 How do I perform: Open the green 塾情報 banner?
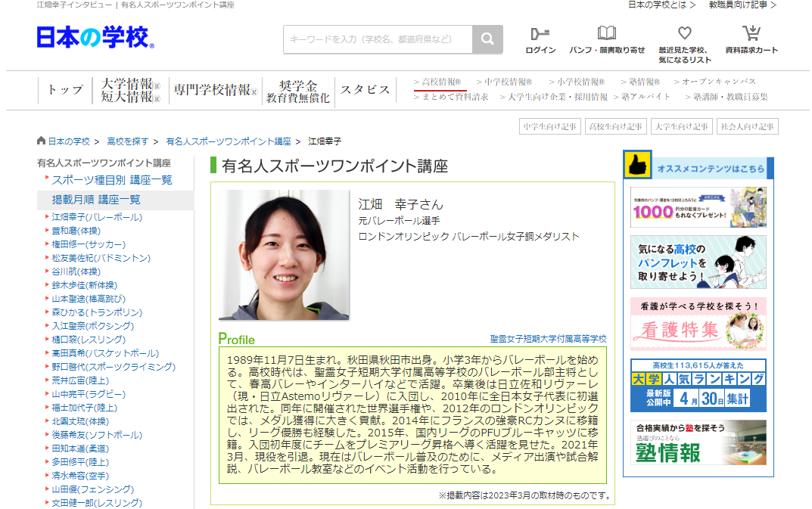click(x=698, y=442)
